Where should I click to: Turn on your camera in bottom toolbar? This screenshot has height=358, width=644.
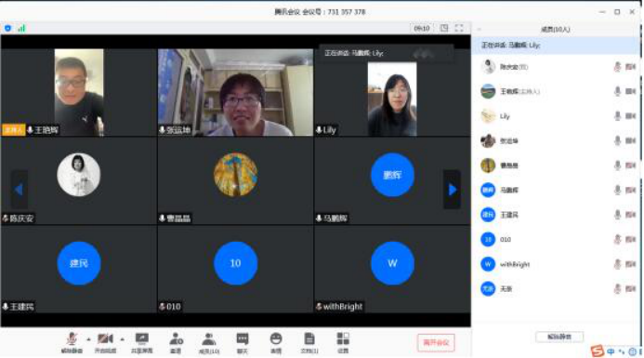105,343
